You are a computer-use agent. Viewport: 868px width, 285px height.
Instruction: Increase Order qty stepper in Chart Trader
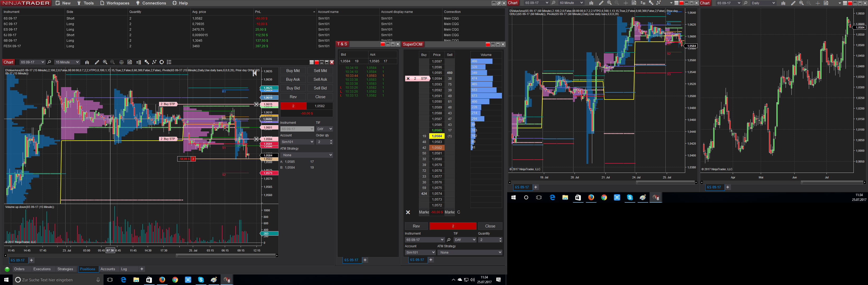point(331,141)
